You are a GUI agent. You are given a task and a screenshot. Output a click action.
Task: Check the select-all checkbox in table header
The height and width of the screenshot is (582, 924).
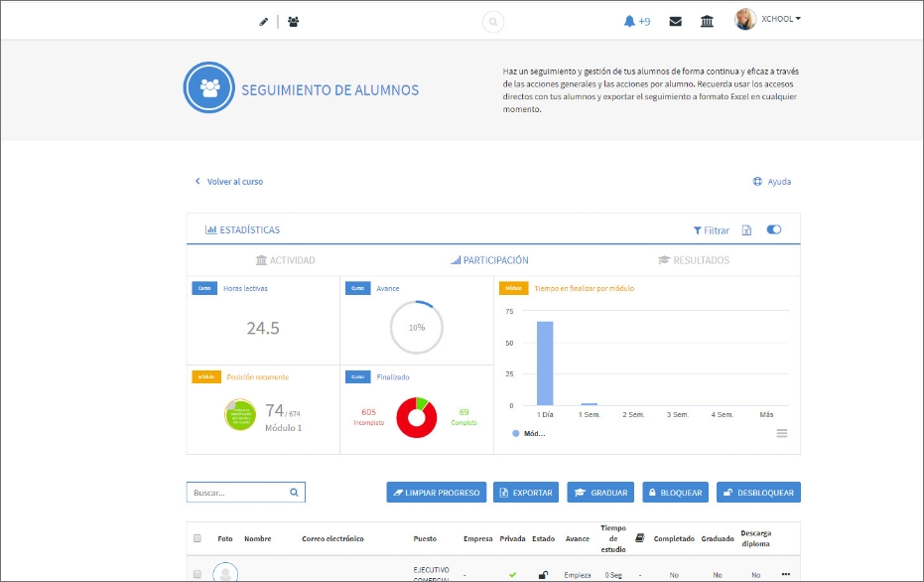(x=198, y=538)
